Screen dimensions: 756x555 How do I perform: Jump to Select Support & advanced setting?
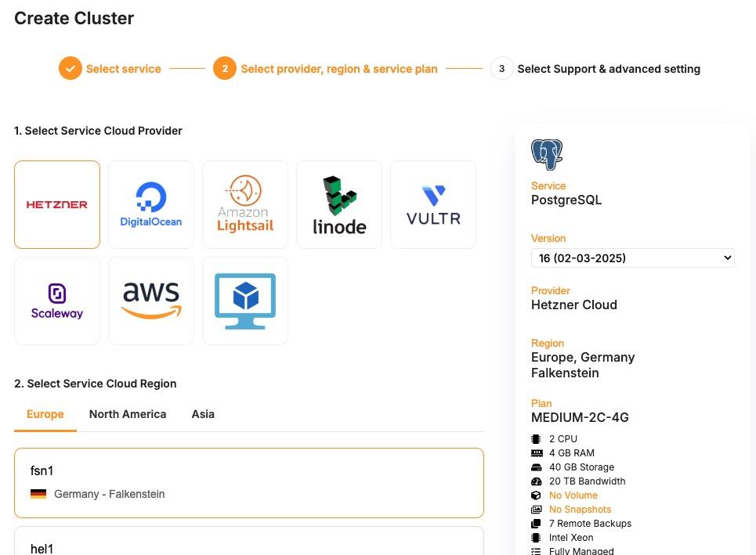(x=609, y=69)
